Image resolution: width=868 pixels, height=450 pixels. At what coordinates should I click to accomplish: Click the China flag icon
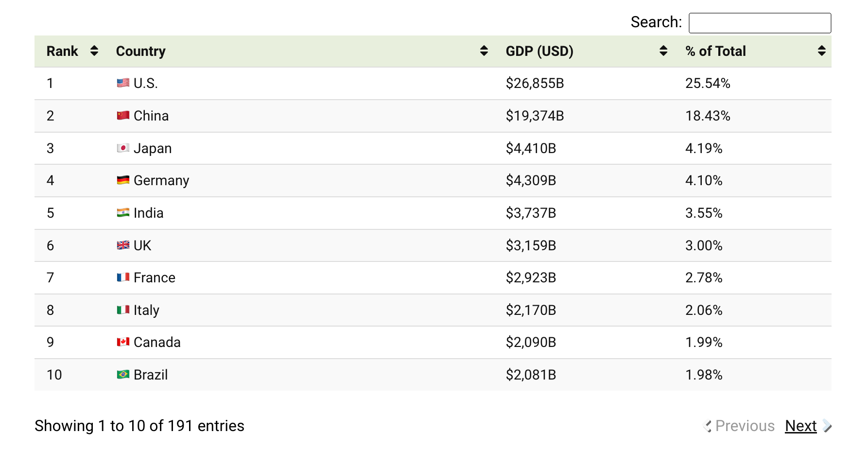(123, 116)
